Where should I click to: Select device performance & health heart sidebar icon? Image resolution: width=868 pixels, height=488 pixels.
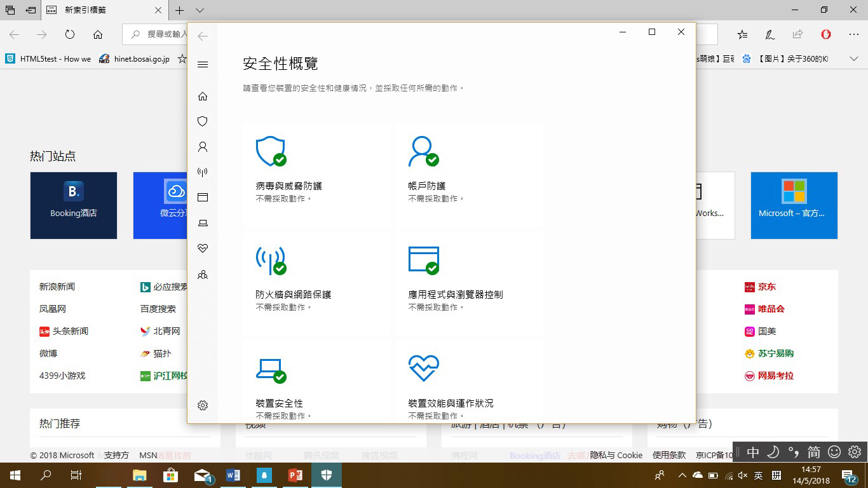click(x=203, y=248)
